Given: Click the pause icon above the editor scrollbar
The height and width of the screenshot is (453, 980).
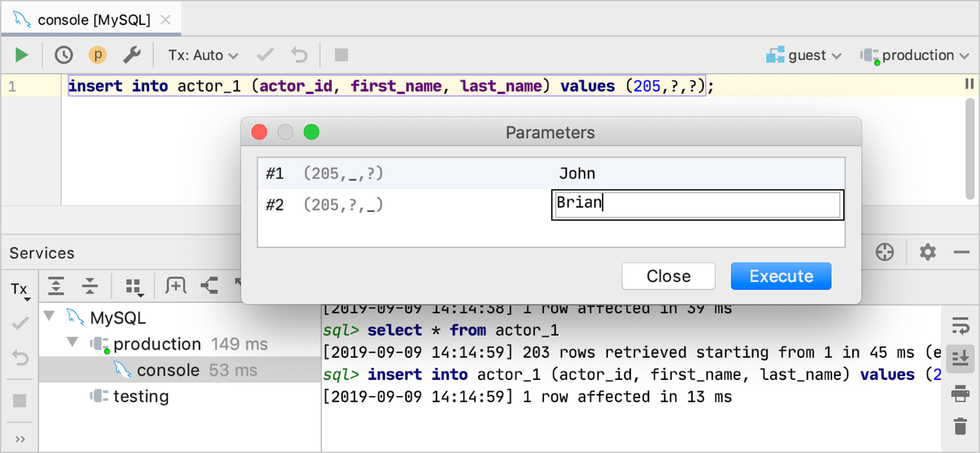Looking at the screenshot, I should [x=969, y=84].
